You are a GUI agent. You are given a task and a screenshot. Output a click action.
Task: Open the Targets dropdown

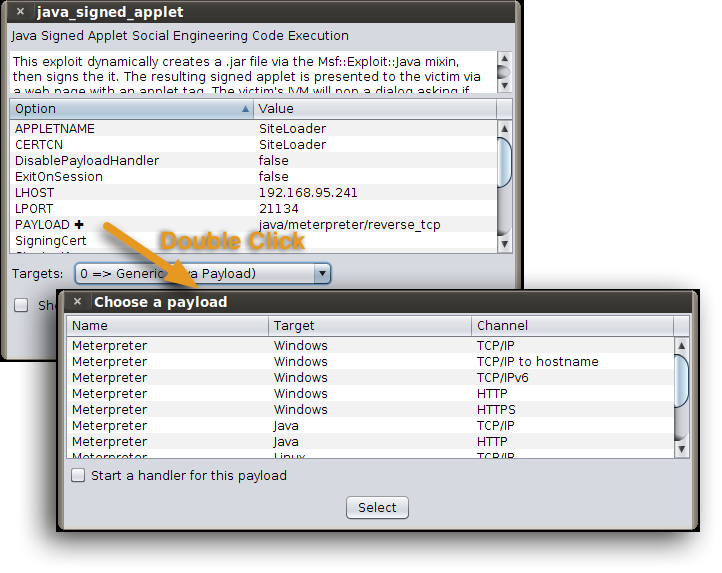point(203,274)
